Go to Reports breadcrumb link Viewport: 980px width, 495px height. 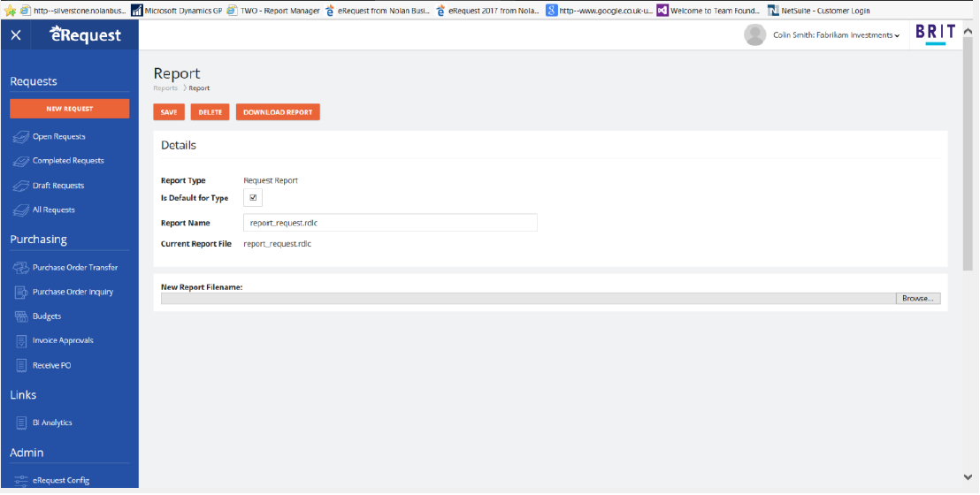[x=165, y=88]
